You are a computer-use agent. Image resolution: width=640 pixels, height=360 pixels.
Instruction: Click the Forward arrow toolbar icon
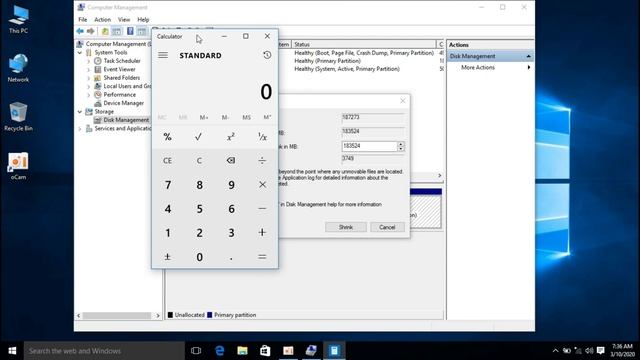[91, 31]
